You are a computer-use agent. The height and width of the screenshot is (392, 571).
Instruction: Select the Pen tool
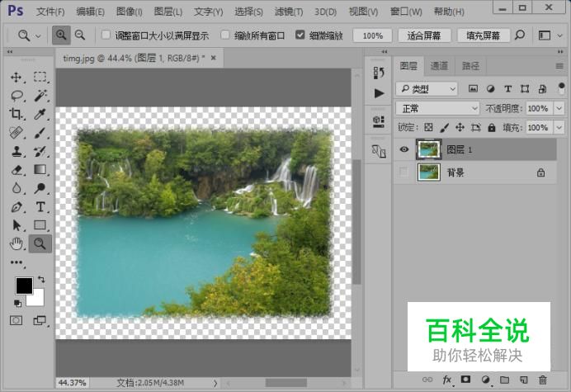[x=17, y=207]
